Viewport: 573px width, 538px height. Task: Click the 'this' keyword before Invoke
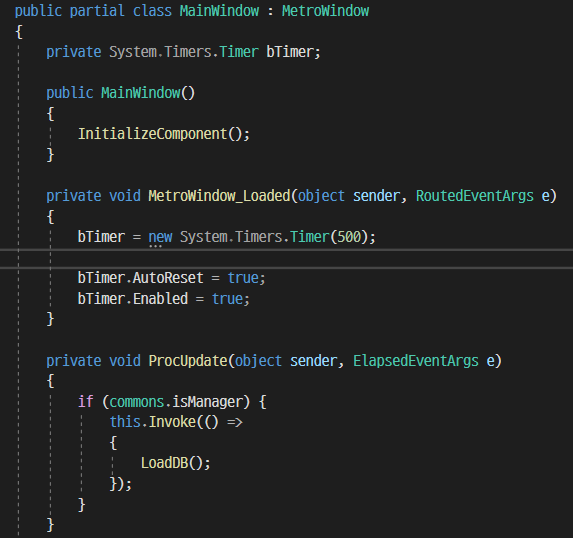[125, 422]
